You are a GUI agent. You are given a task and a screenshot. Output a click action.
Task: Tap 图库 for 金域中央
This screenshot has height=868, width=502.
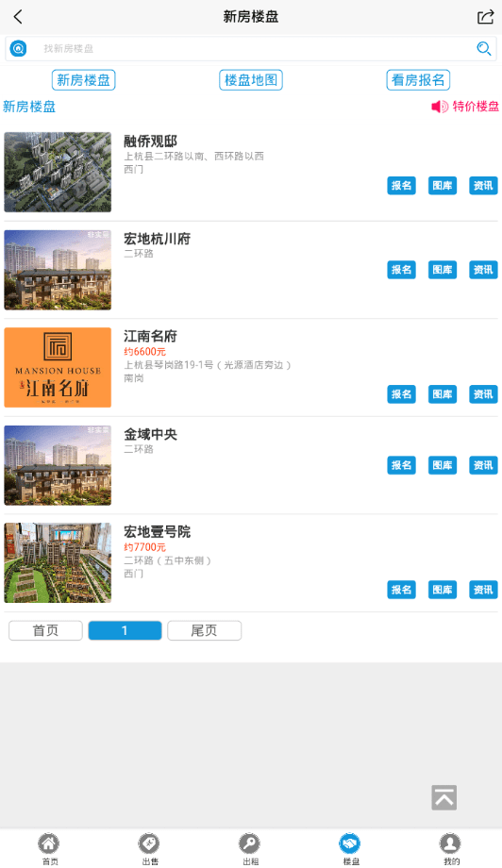click(x=443, y=465)
